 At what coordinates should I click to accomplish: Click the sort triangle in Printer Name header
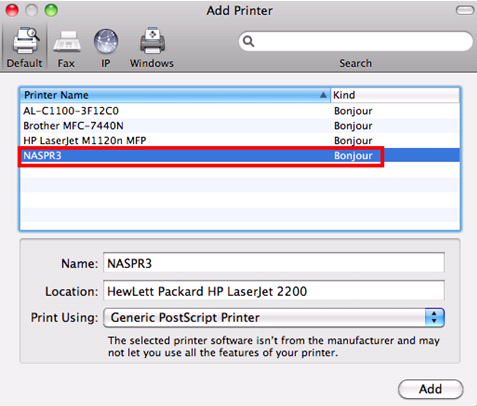point(323,95)
